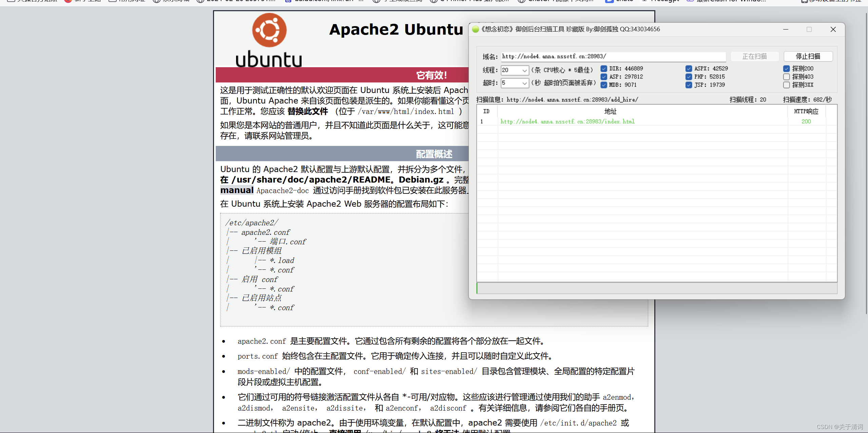Toggle the DIR dictionary checkbox
The height and width of the screenshot is (433, 868).
click(x=604, y=69)
